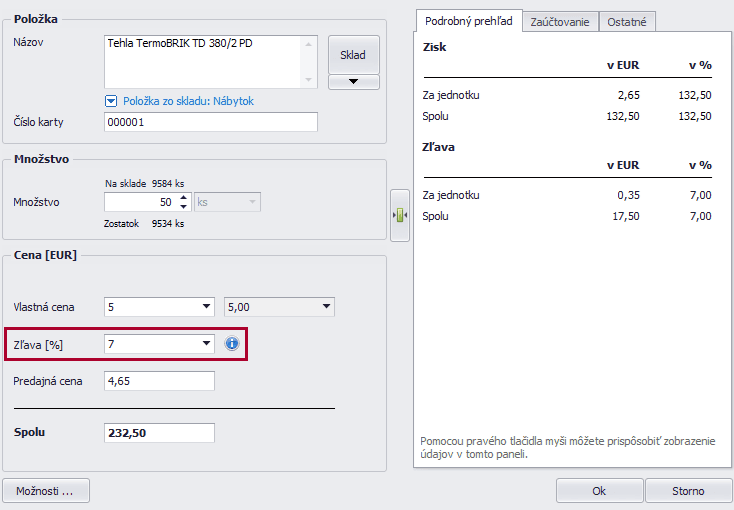Click the Názov text field with Tehla TermoBRIK
Image resolution: width=734 pixels, height=510 pixels.
211,62
